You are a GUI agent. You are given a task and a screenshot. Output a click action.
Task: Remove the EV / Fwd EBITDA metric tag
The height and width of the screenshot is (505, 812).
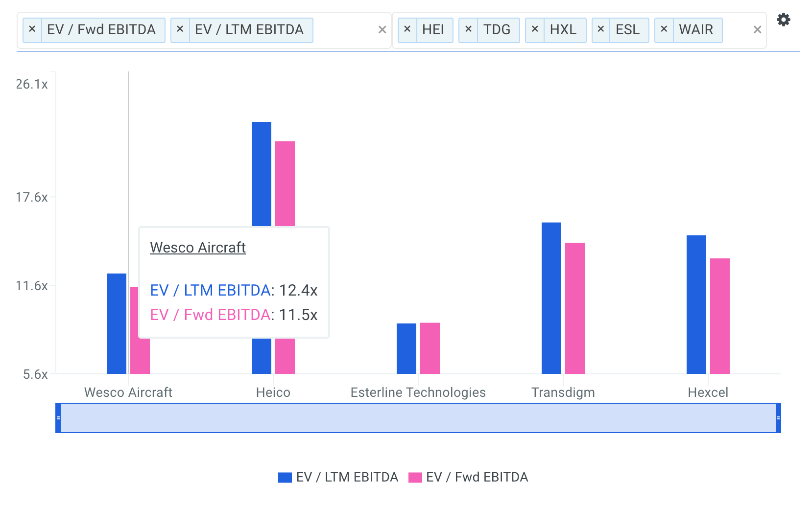point(32,30)
